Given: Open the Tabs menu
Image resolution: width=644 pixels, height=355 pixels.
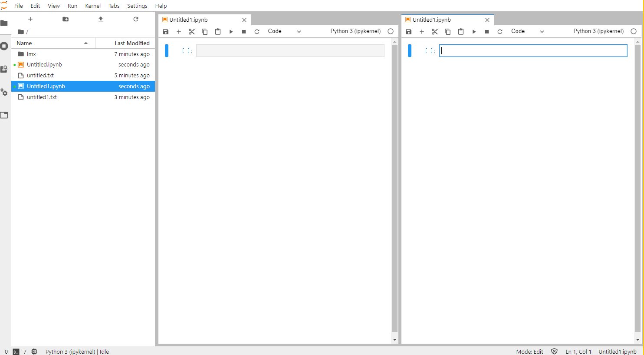Looking at the screenshot, I should click(x=114, y=6).
